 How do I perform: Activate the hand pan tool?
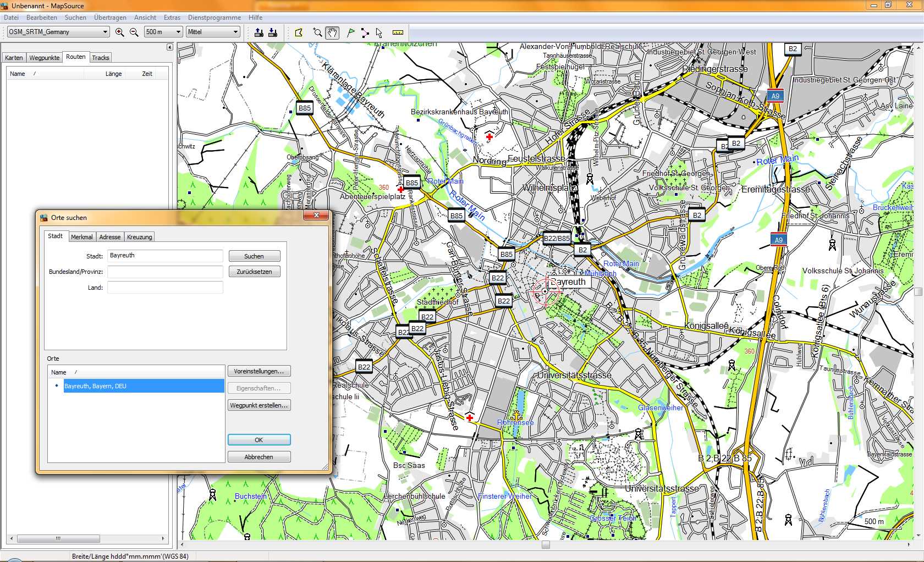[x=332, y=32]
